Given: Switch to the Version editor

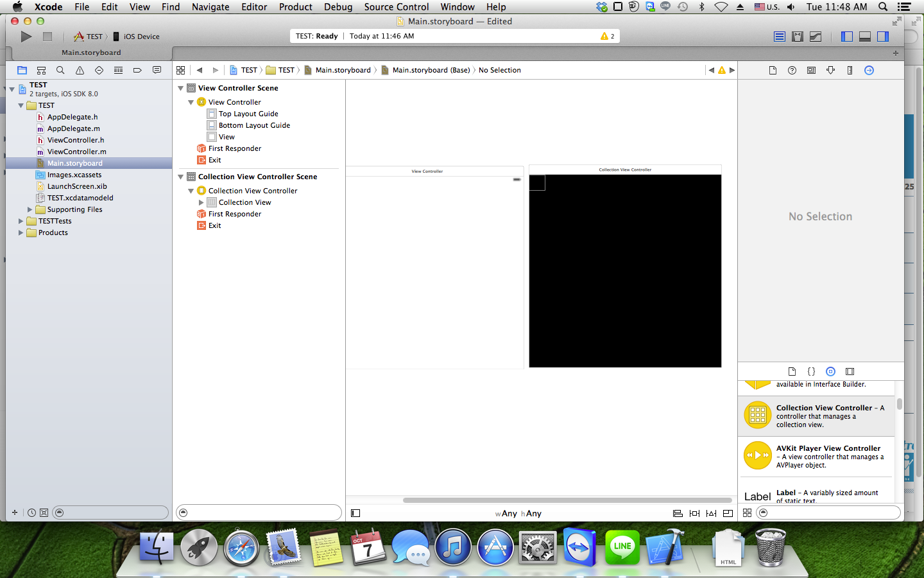Looking at the screenshot, I should click(816, 37).
